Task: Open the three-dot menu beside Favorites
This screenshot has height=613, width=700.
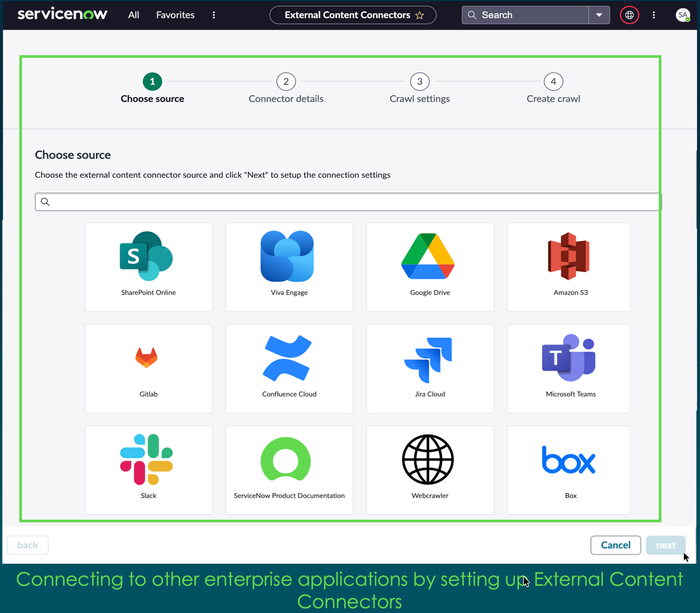Action: [214, 15]
